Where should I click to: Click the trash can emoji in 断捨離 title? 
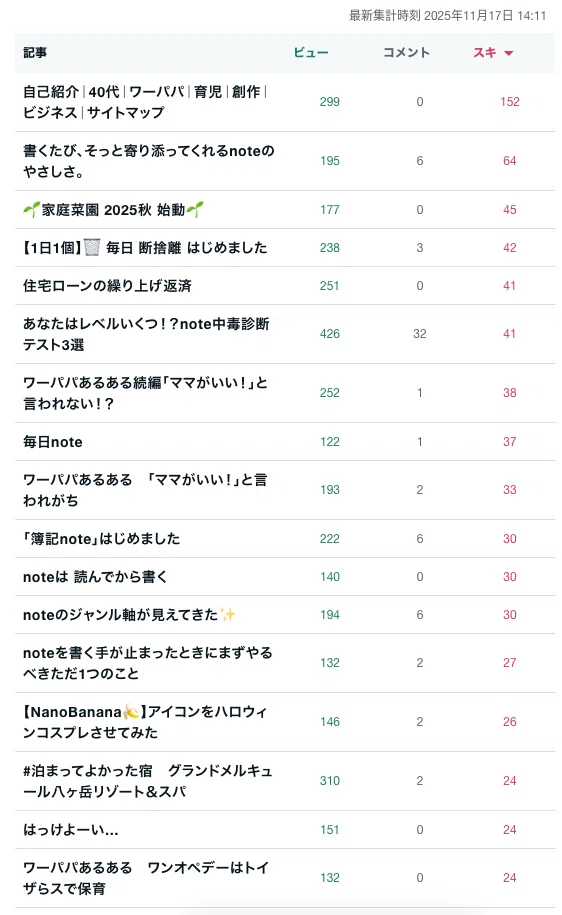[92, 247]
